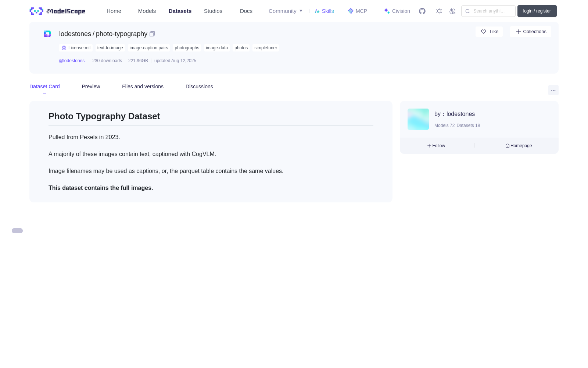The width and height of the screenshot is (588, 368).
Task: Click 'updated Aug 12,2025' text
Action: click(x=175, y=61)
